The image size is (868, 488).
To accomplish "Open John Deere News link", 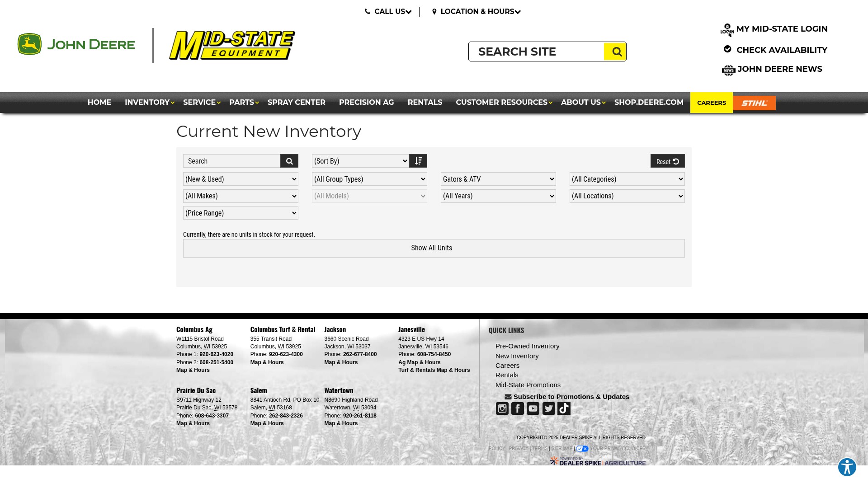I will click(772, 70).
